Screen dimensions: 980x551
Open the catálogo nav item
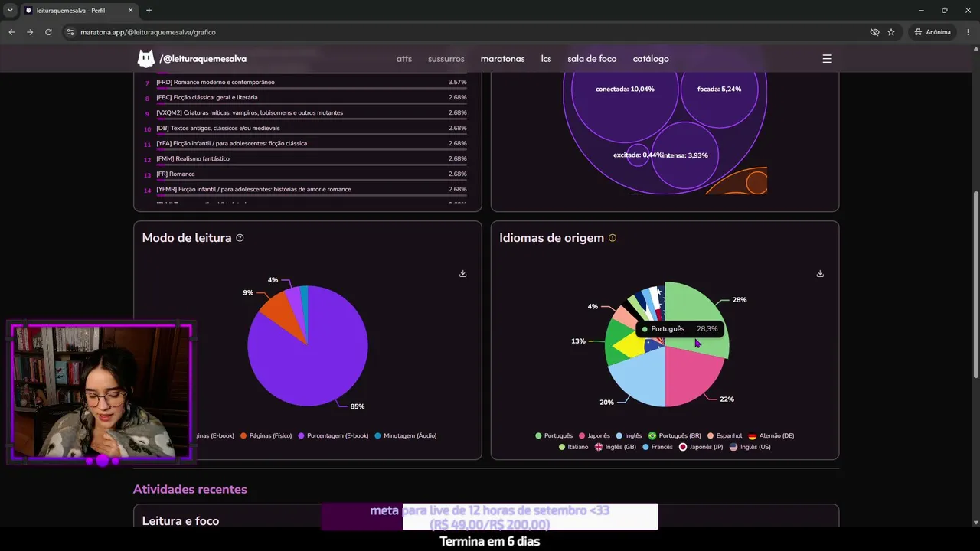(x=651, y=59)
